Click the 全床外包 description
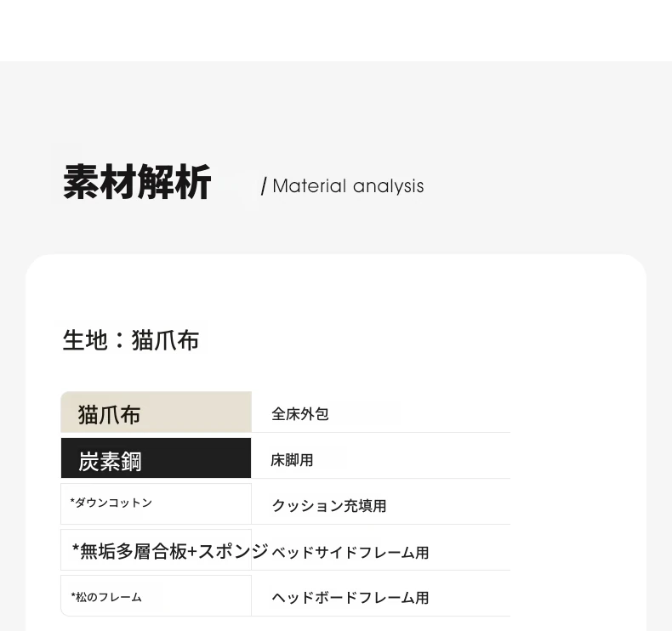This screenshot has width=672, height=631. (x=300, y=414)
